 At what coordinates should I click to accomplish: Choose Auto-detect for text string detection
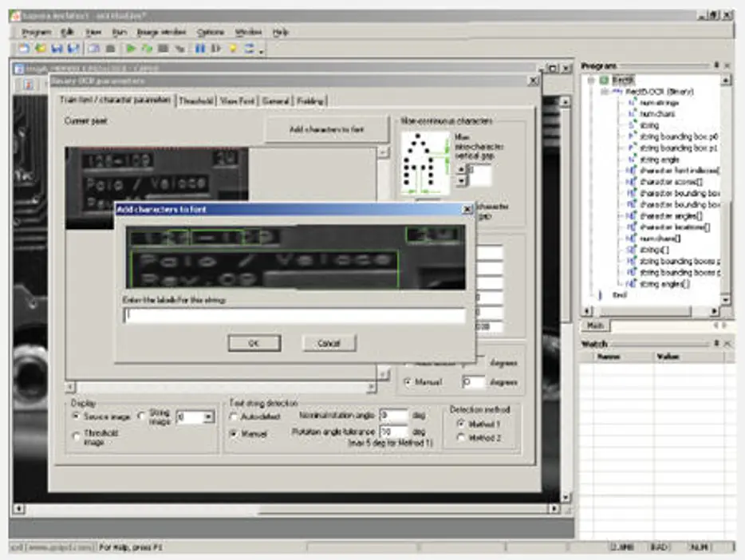point(234,416)
